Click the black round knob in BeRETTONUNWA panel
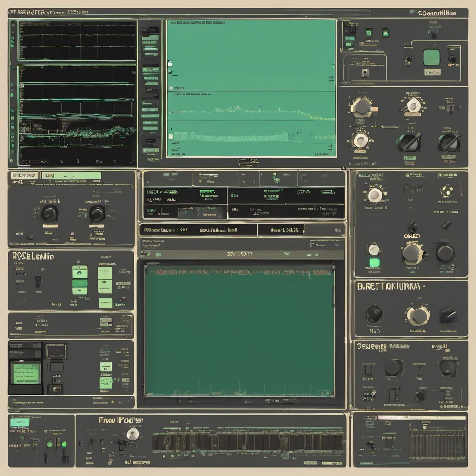This screenshot has height=476, width=476. tap(374, 315)
